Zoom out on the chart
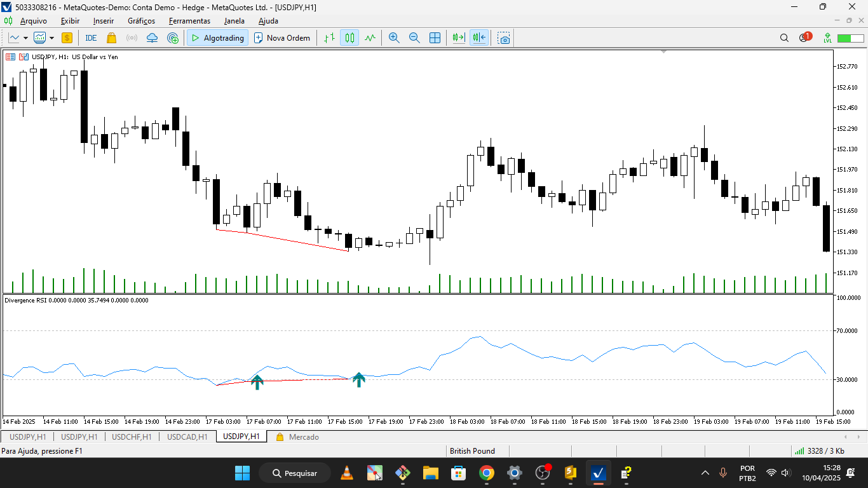868x488 pixels. [414, 37]
